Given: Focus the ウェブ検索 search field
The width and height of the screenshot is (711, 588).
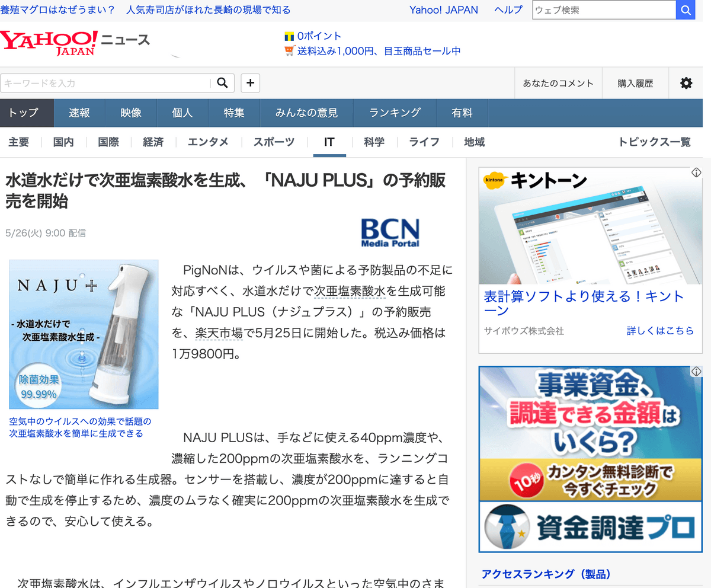Looking at the screenshot, I should 604,10.
